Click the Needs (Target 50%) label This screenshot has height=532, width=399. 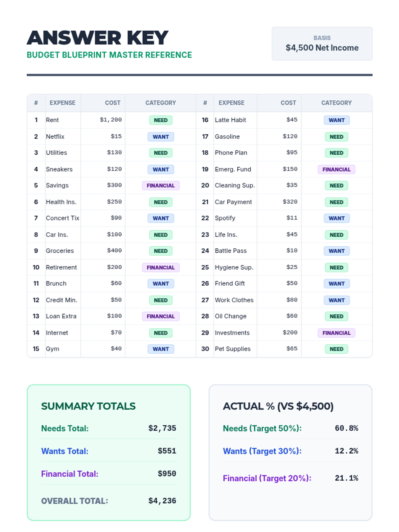pyautogui.click(x=262, y=428)
